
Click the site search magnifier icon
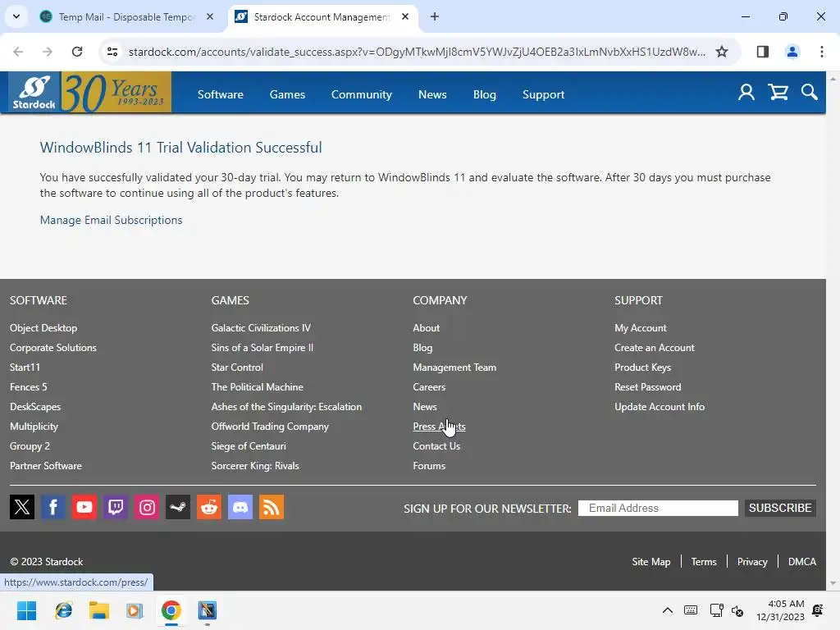[x=810, y=93]
